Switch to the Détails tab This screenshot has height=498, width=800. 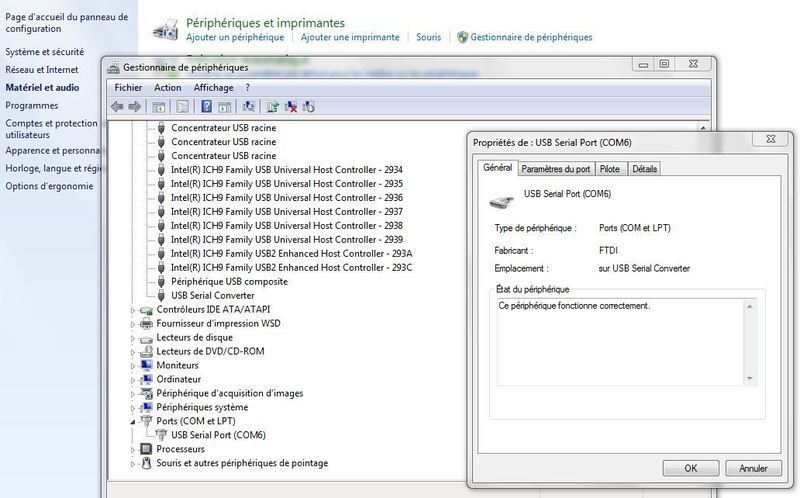click(644, 169)
